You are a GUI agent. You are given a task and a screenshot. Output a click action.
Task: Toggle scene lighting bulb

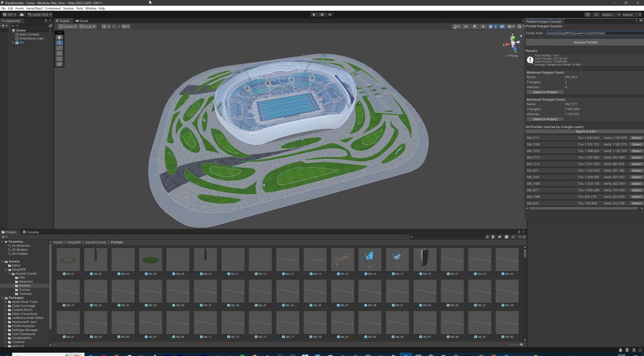[x=474, y=26]
